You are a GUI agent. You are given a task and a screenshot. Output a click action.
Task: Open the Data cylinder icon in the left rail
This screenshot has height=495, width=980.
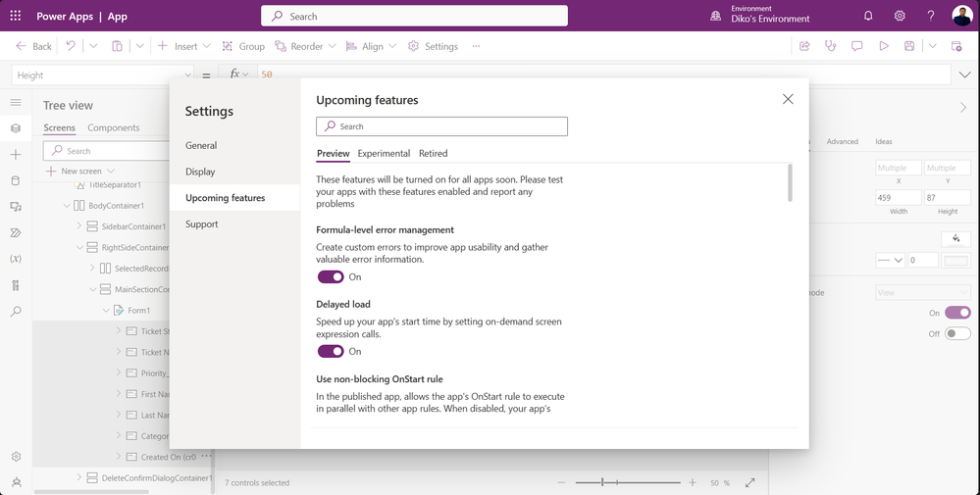pyautogui.click(x=16, y=180)
